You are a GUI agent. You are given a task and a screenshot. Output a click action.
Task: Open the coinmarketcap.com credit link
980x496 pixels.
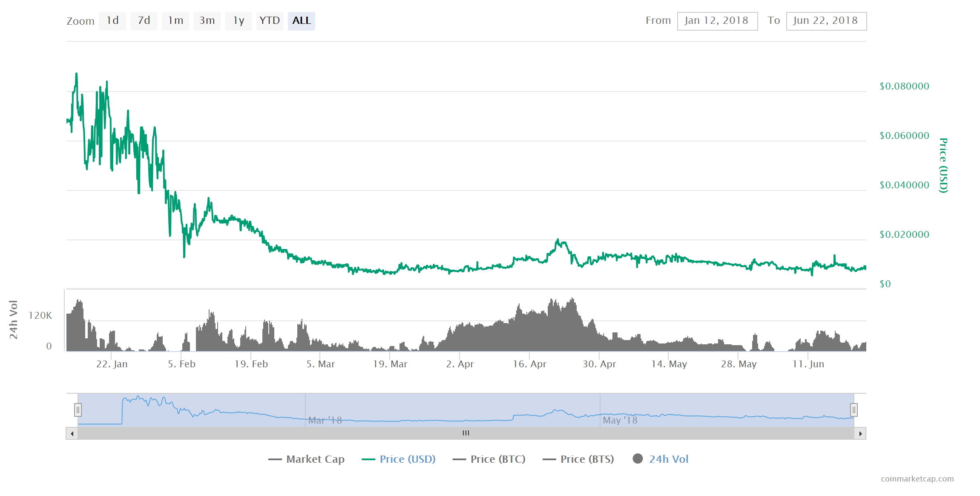pyautogui.click(x=917, y=479)
